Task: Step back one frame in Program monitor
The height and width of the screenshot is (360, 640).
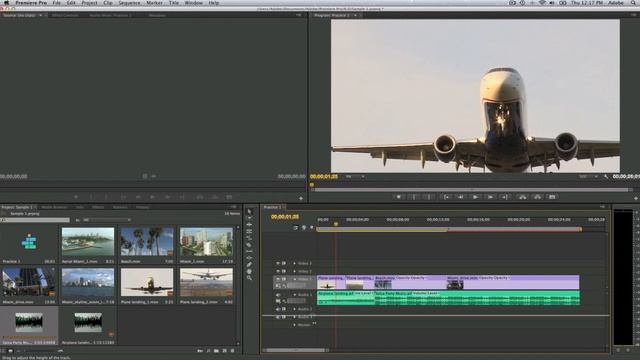Action: (x=461, y=197)
